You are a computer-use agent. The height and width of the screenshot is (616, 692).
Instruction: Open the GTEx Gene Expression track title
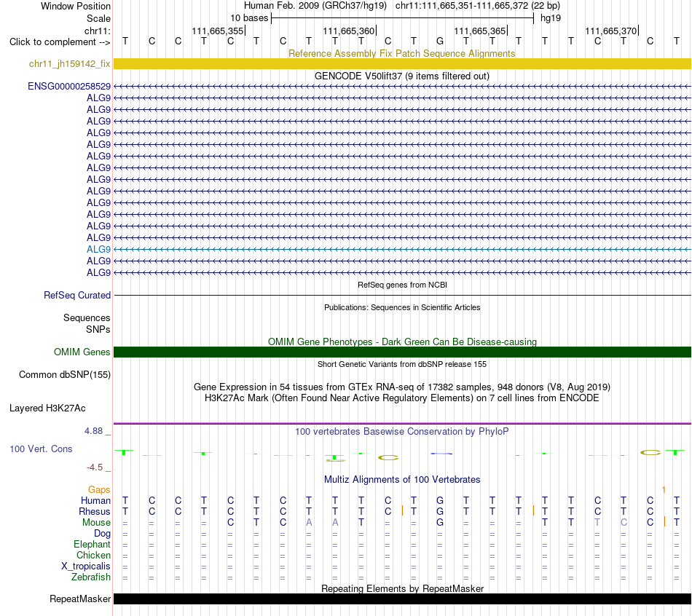(x=401, y=387)
